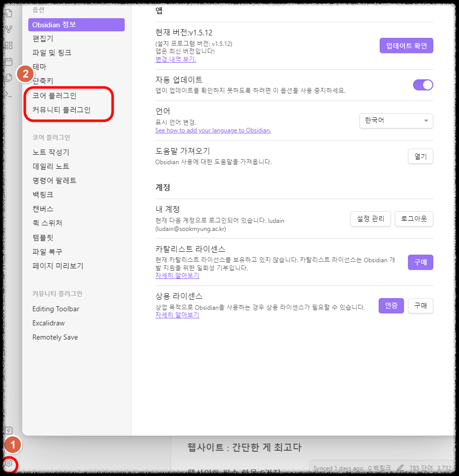This screenshot has width=459, height=476.
Task: Disable the 자동 업데이트 toggle
Action: (423, 84)
